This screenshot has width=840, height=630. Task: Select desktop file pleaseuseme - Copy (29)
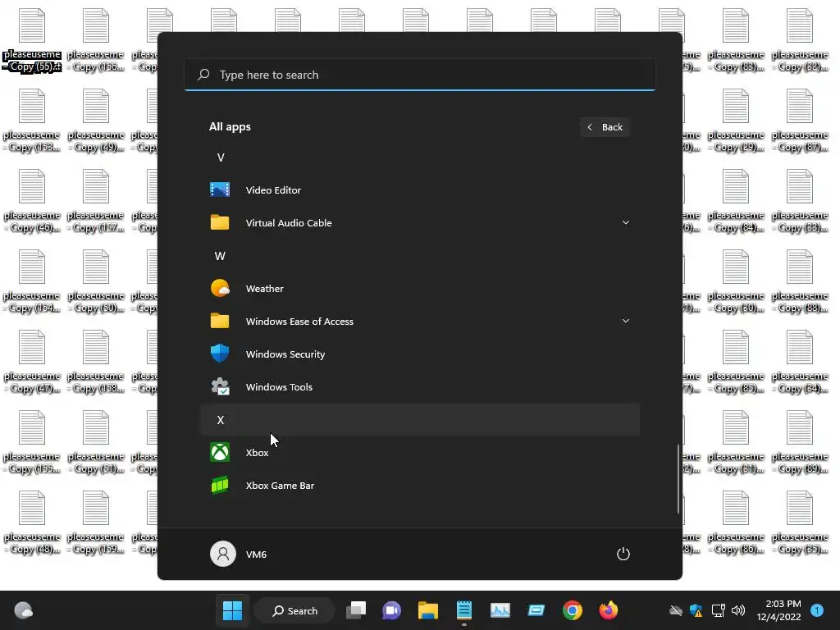click(736, 121)
